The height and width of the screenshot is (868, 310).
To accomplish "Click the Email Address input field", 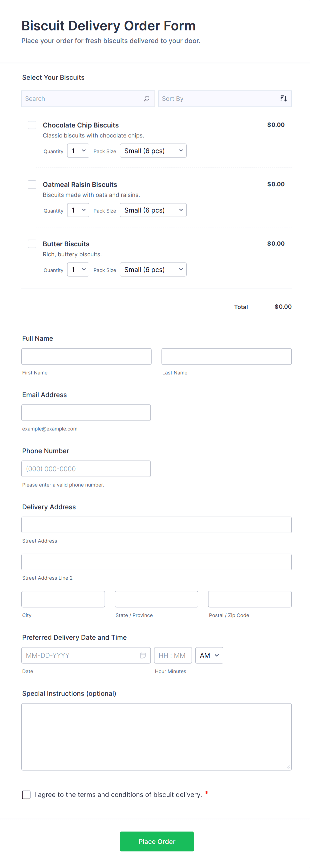I will tap(86, 412).
